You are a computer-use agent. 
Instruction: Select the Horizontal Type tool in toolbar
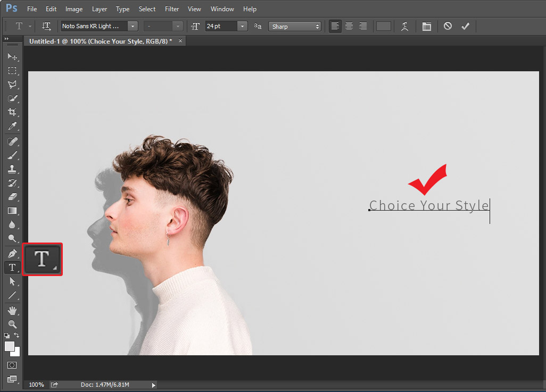[x=12, y=268]
